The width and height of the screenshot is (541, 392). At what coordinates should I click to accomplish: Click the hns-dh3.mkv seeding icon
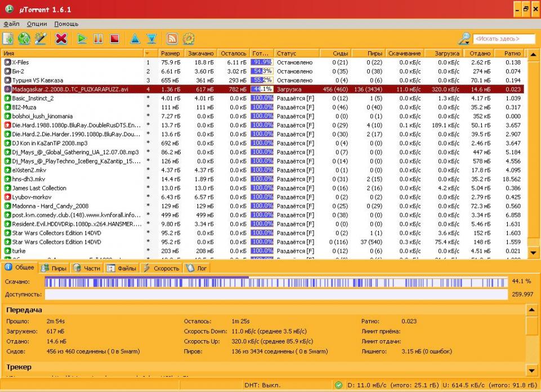point(7,179)
